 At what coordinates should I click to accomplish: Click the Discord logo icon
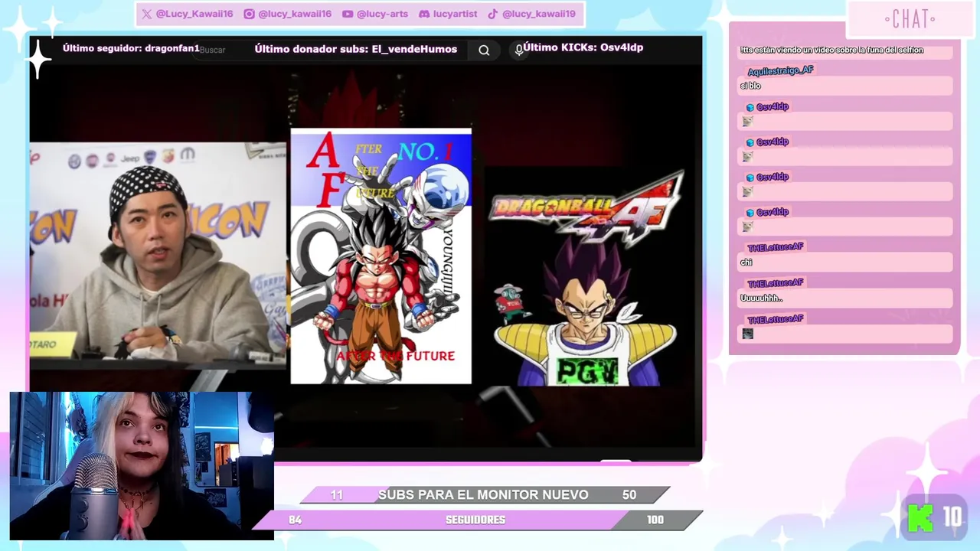tap(423, 14)
